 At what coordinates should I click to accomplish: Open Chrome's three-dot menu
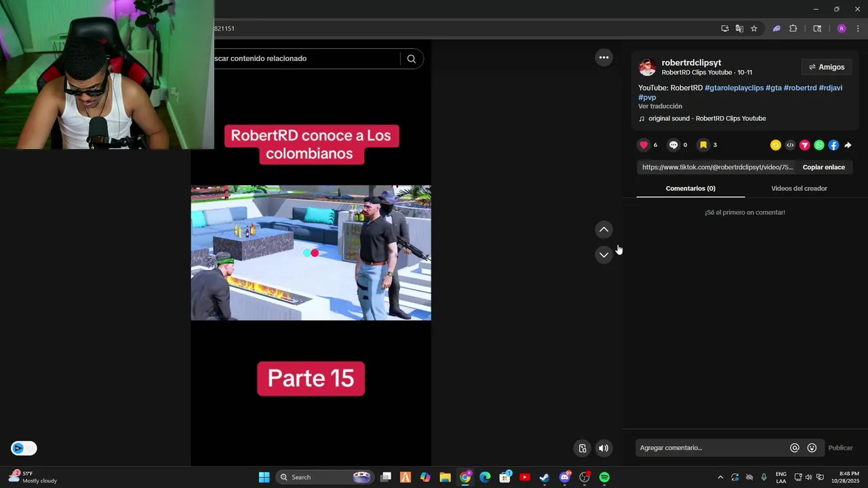(x=858, y=28)
